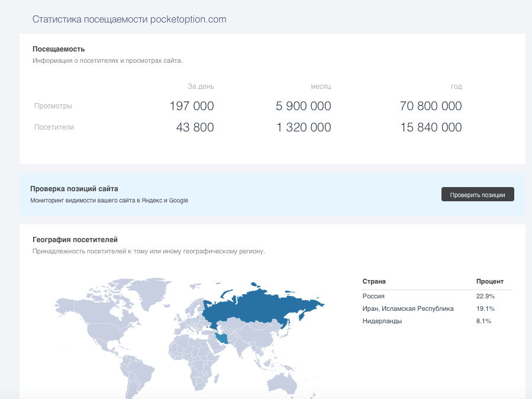The height and width of the screenshot is (399, 532).
Task: Select the "Просмотры" row label
Action: pos(53,106)
